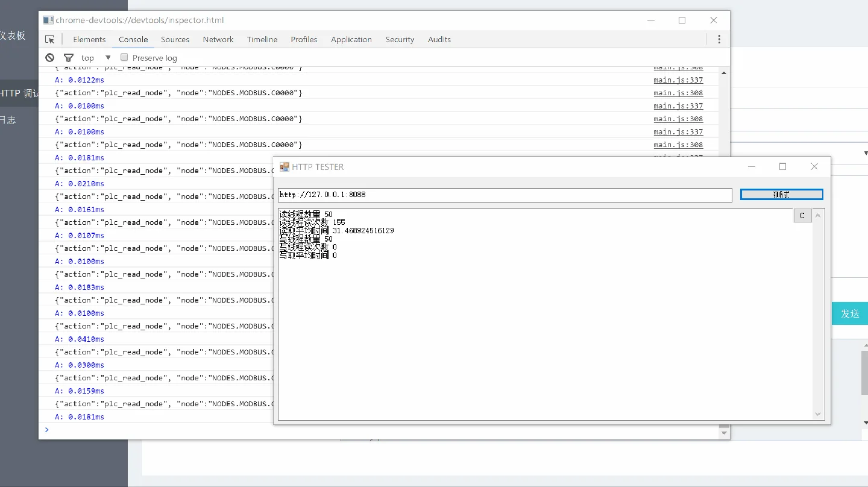Switch to the Audits tab
This screenshot has width=868, height=487.
pos(439,39)
